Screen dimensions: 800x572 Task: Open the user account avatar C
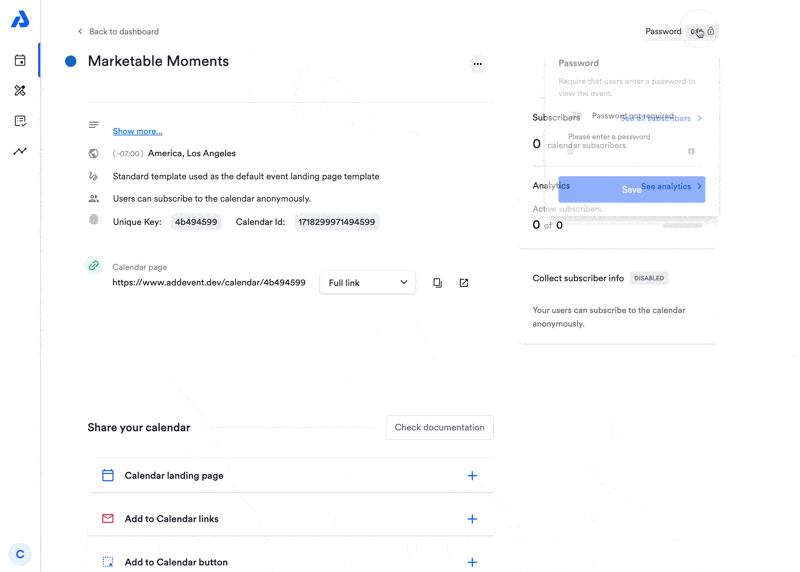point(20,554)
